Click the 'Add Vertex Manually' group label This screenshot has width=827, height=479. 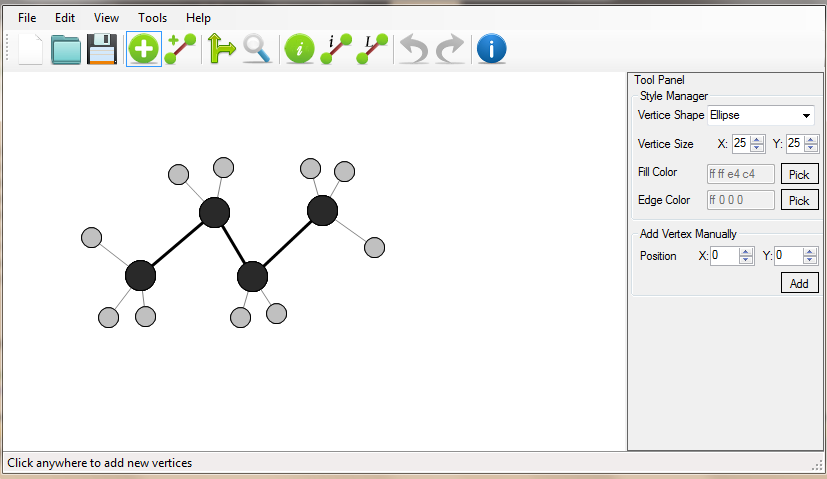tap(688, 234)
